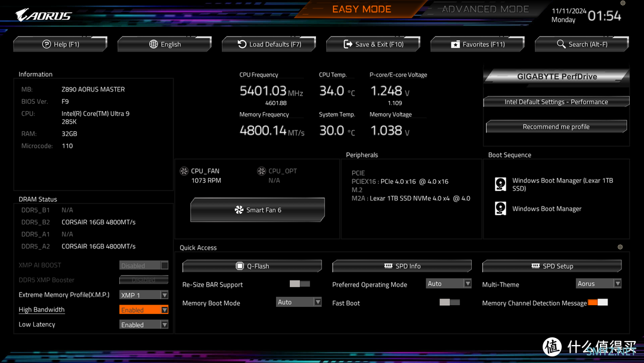Click the second Windows Boot Manager disk icon
This screenshot has height=363, width=644.
click(500, 208)
